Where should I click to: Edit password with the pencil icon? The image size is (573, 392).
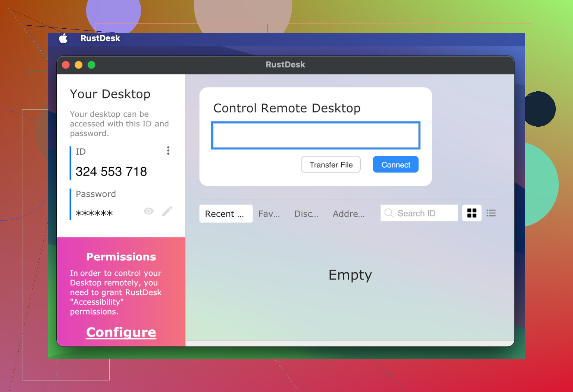[x=167, y=211]
